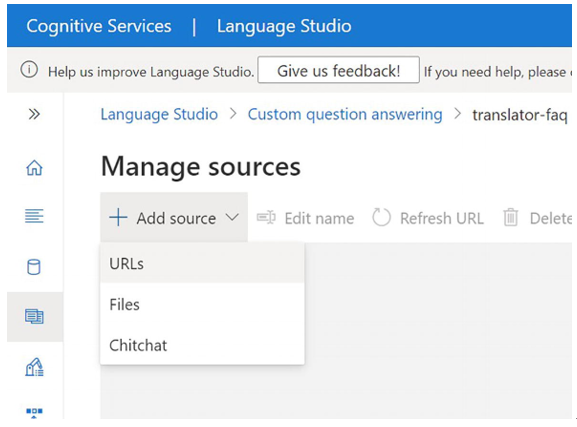
Task: Click the Edit name toolbar button
Action: click(x=305, y=218)
